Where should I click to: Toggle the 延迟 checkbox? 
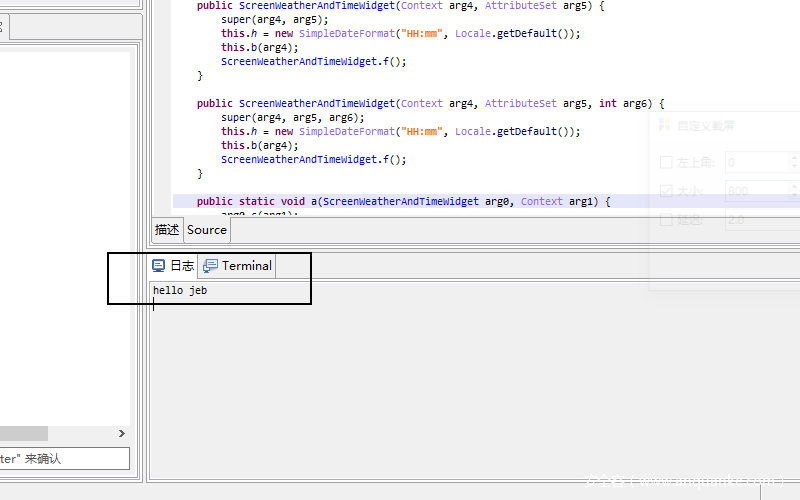tap(667, 220)
